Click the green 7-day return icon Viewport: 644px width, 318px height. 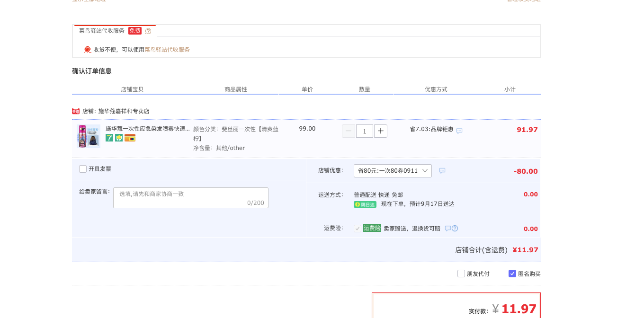[109, 138]
